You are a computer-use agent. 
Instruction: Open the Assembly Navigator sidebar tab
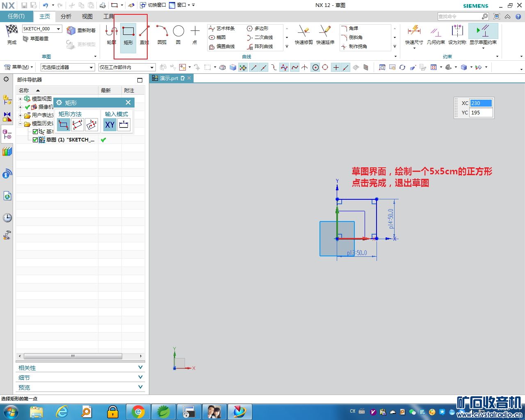tap(7, 99)
